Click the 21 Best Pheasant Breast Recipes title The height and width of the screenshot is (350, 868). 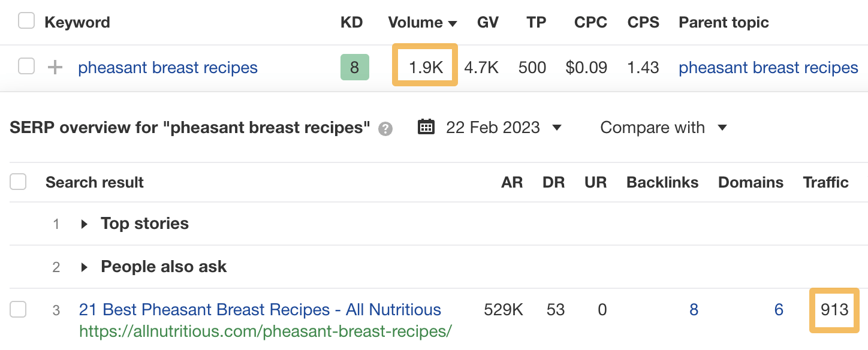point(258,309)
